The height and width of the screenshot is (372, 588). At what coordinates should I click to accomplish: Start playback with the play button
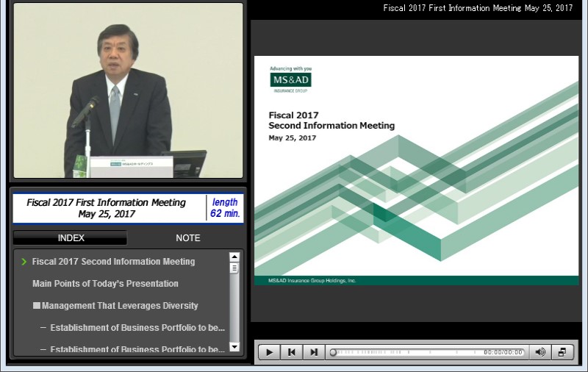click(x=269, y=352)
